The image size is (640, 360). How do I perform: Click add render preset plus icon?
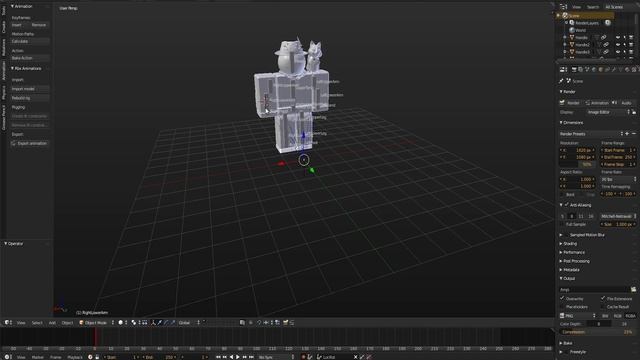[x=627, y=134]
